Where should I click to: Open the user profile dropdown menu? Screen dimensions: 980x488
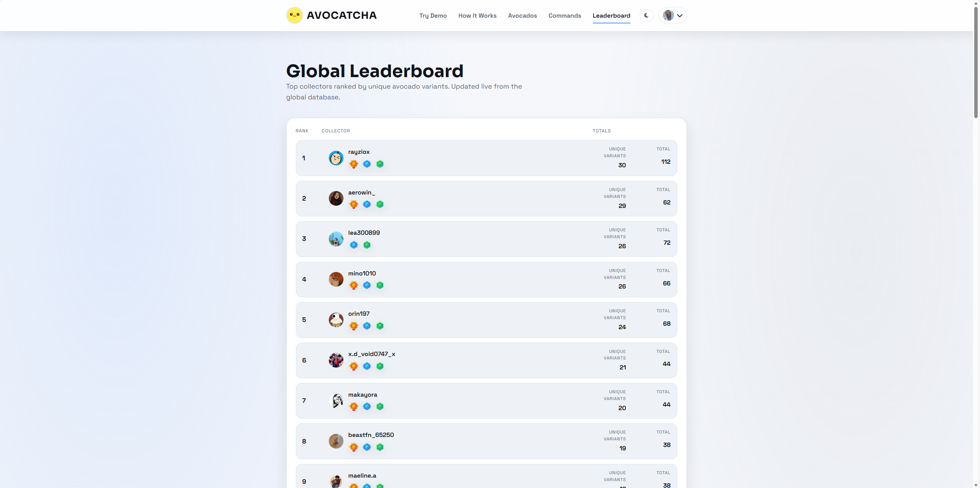coord(673,15)
